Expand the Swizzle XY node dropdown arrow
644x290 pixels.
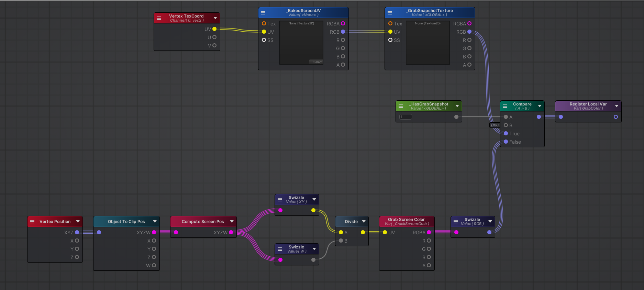(314, 200)
